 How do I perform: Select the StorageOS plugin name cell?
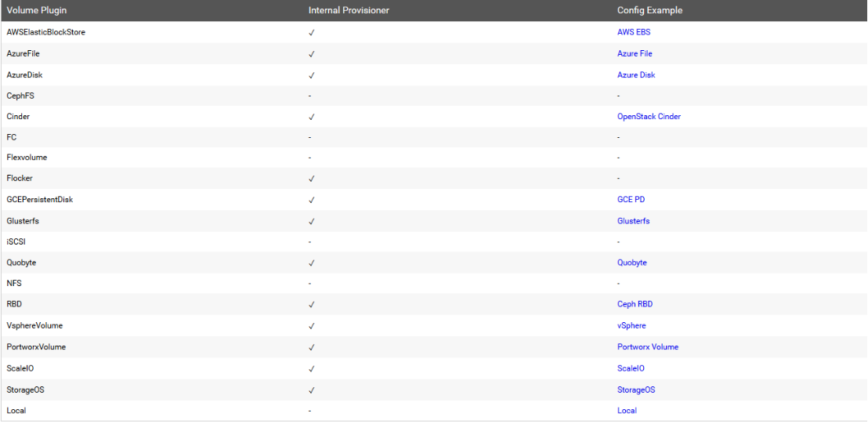26,390
